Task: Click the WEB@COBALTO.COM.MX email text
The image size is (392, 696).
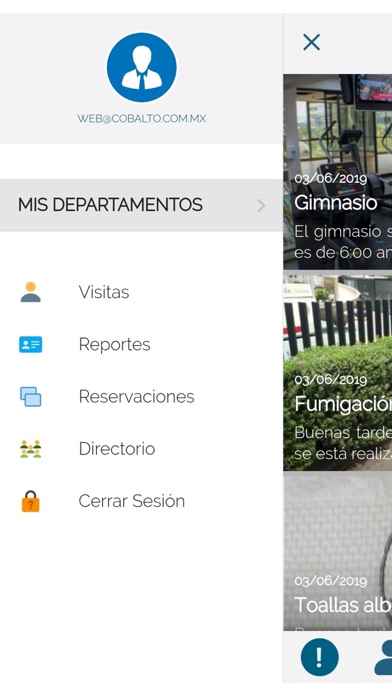Action: pos(142,119)
